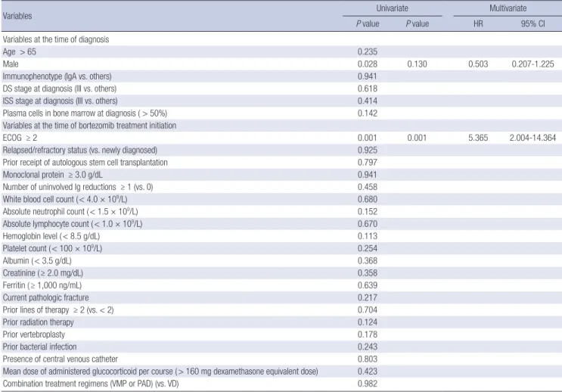Click 'Monoclonal protein ≥ 3.0 g/dL' label
Viewport: 562px width, 392px height.
tap(52, 175)
